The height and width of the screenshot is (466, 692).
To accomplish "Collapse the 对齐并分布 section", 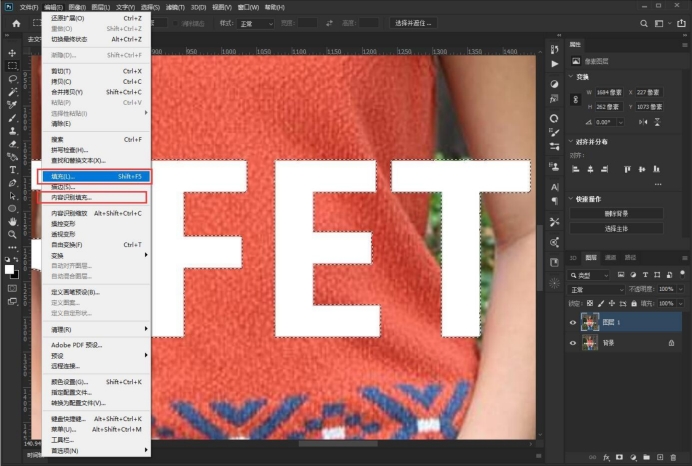I will tap(571, 142).
